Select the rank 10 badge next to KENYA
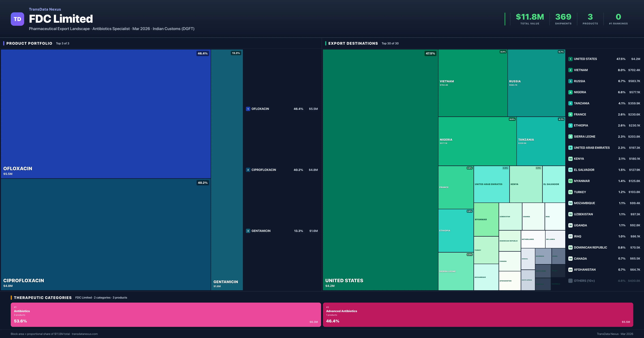This screenshot has width=644, height=338. point(570,159)
